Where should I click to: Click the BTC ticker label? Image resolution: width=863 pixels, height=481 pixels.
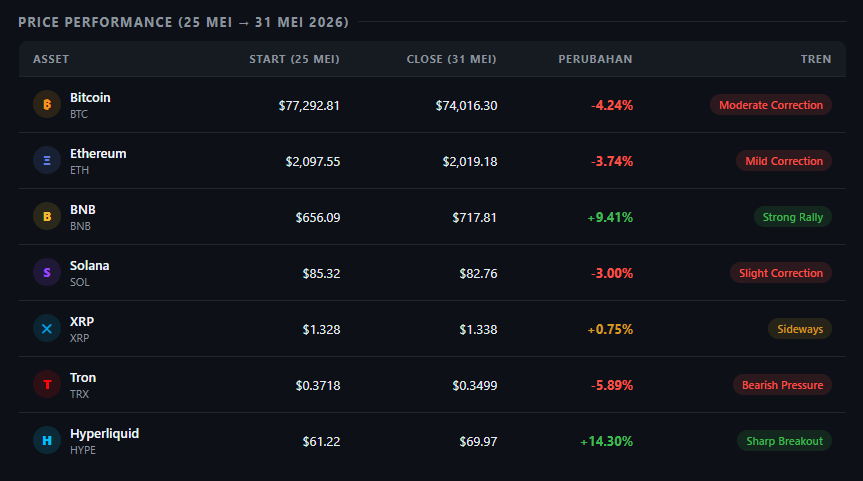(79, 114)
